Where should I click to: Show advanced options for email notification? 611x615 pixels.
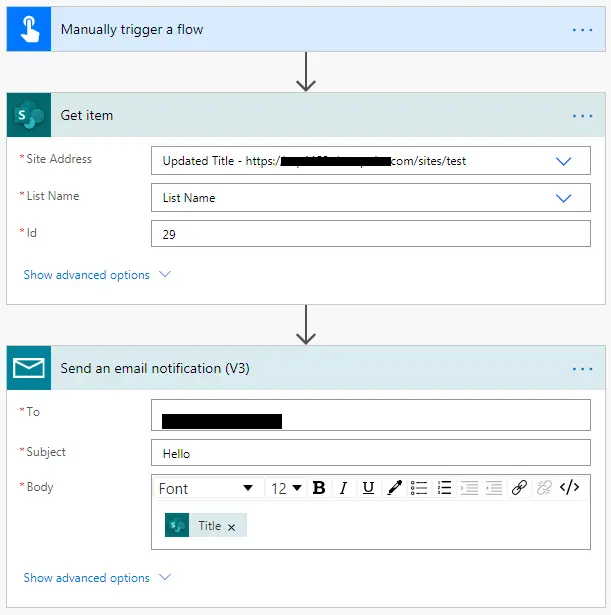click(x=97, y=578)
